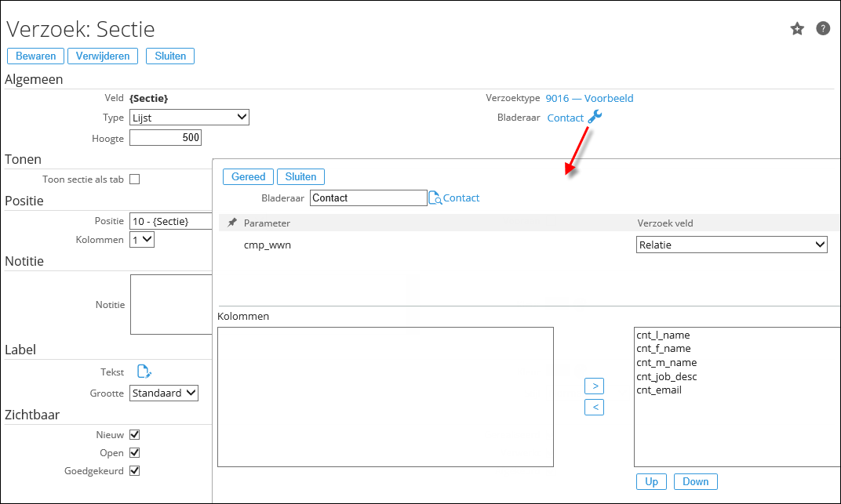Move column left with < button

click(594, 407)
